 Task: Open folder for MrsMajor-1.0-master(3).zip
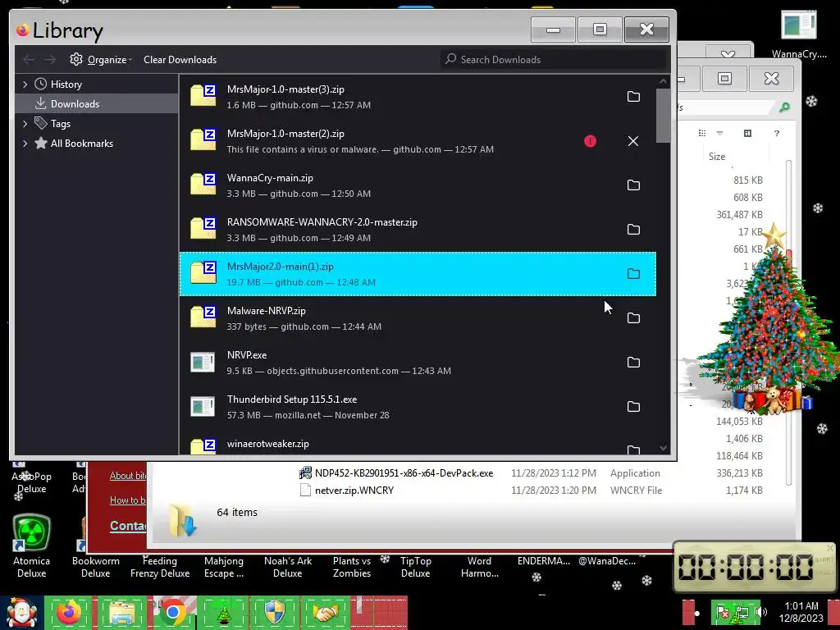[x=633, y=97]
